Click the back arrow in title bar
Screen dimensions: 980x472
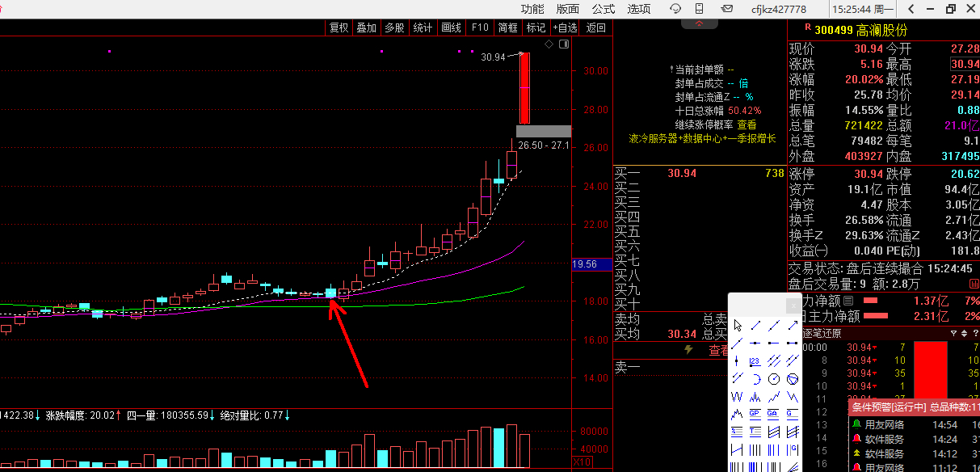point(911,9)
